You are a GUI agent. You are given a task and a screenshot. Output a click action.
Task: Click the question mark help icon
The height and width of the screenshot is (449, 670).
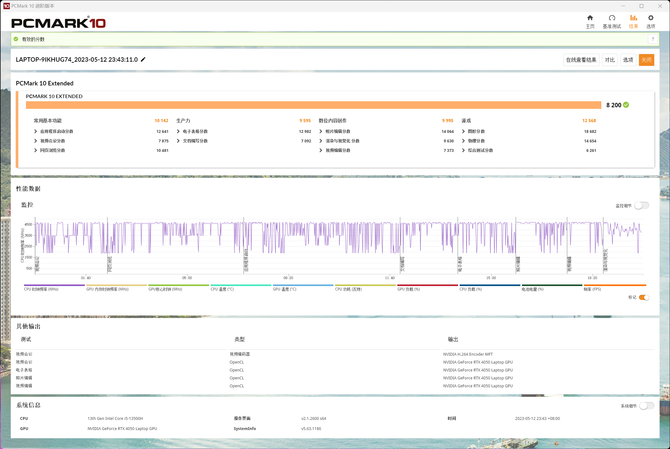pos(652,39)
